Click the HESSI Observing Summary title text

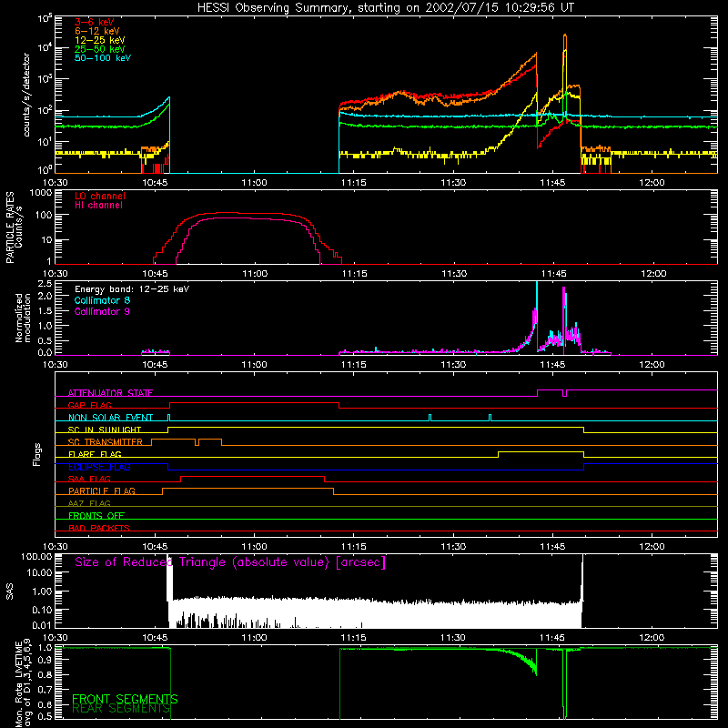pyautogui.click(x=385, y=7)
